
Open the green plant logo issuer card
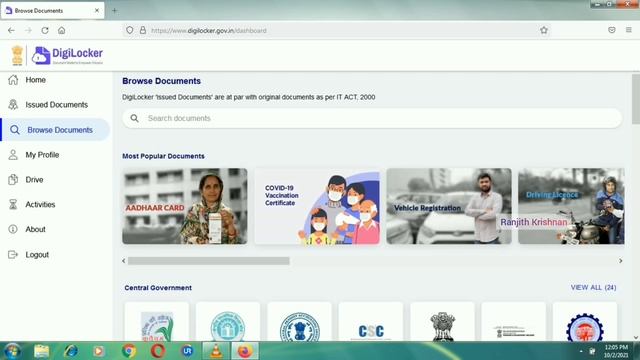pos(157,322)
